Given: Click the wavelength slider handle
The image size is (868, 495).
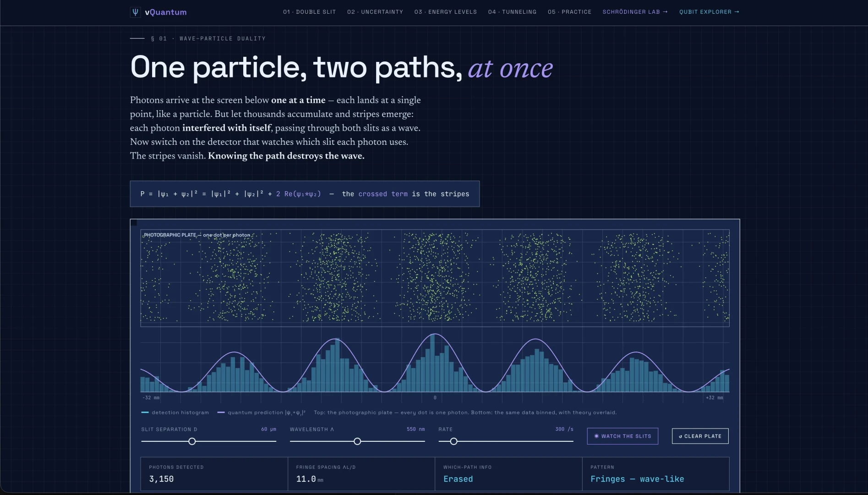Looking at the screenshot, I should [357, 441].
